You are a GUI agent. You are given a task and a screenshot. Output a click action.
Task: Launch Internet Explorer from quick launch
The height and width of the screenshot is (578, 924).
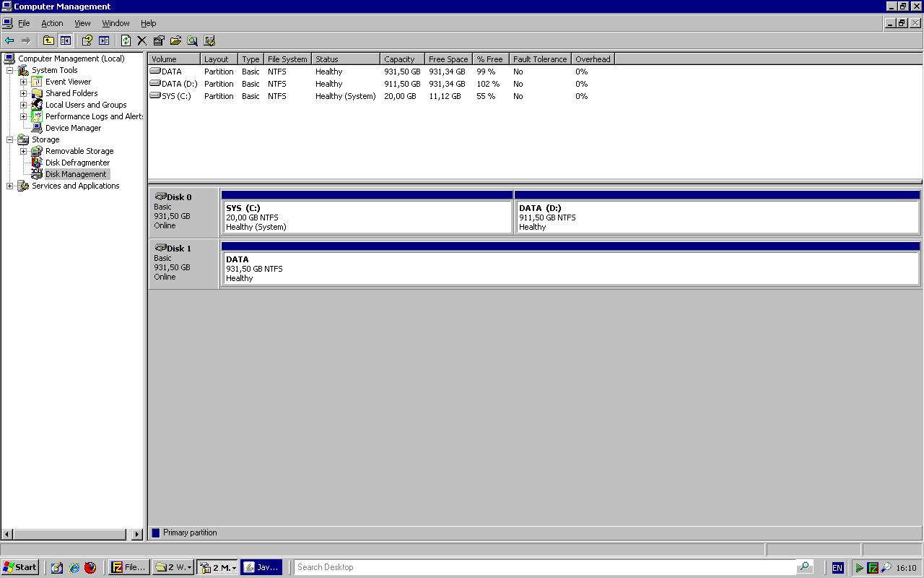point(74,568)
